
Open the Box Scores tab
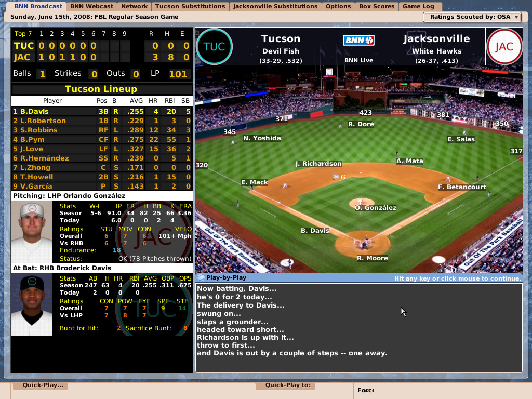(x=377, y=6)
